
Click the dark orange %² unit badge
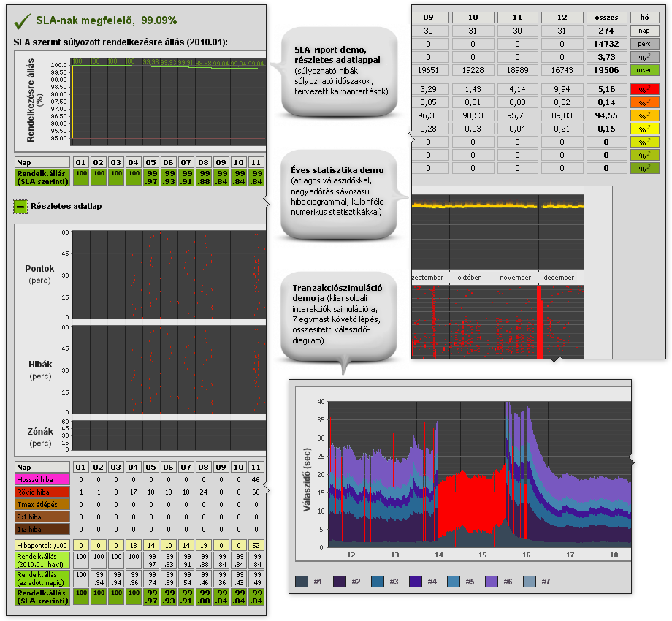coord(644,102)
